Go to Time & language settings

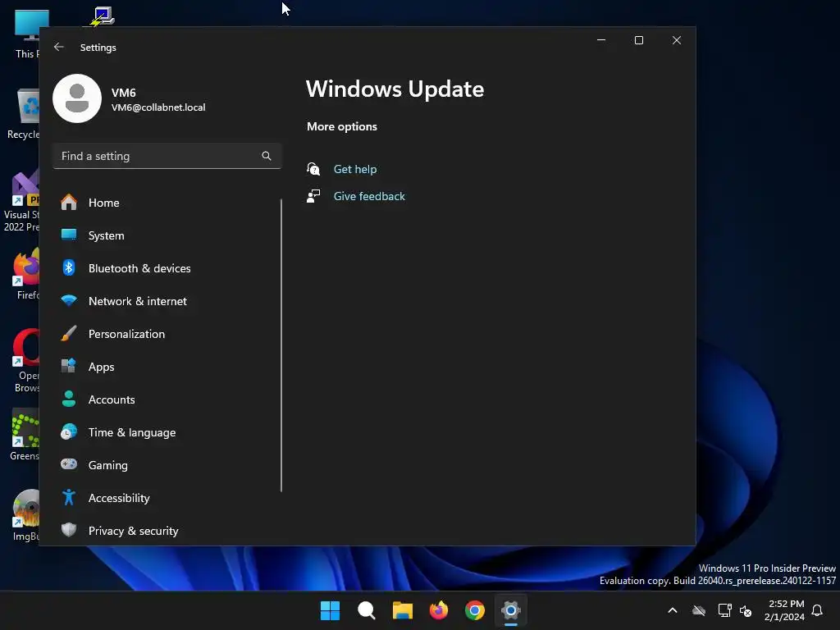click(167, 432)
